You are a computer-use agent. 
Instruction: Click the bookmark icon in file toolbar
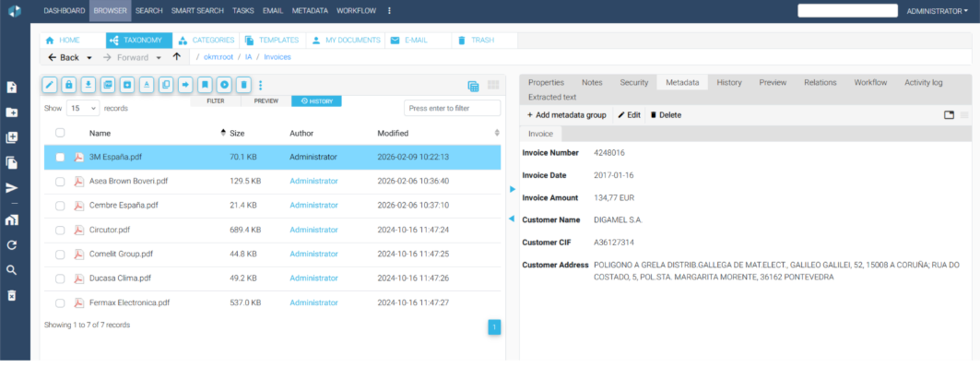pos(205,85)
